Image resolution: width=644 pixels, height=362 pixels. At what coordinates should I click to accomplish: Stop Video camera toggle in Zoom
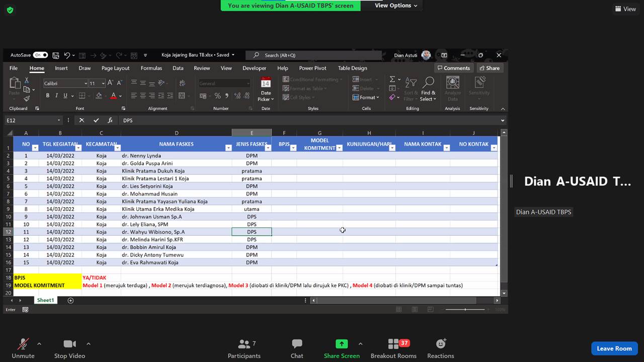(69, 344)
